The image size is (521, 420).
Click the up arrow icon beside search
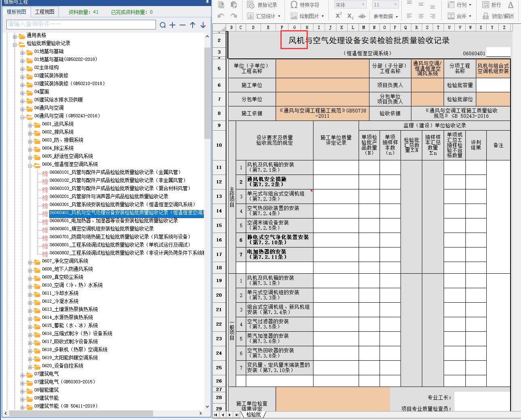pos(193,25)
